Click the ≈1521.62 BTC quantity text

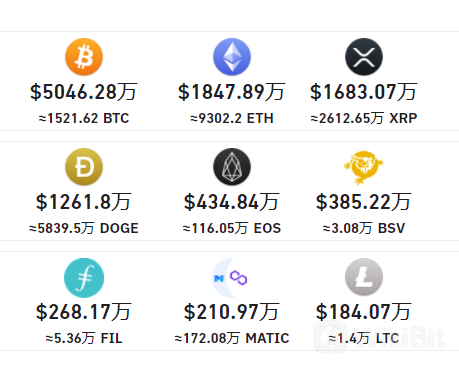(x=84, y=118)
